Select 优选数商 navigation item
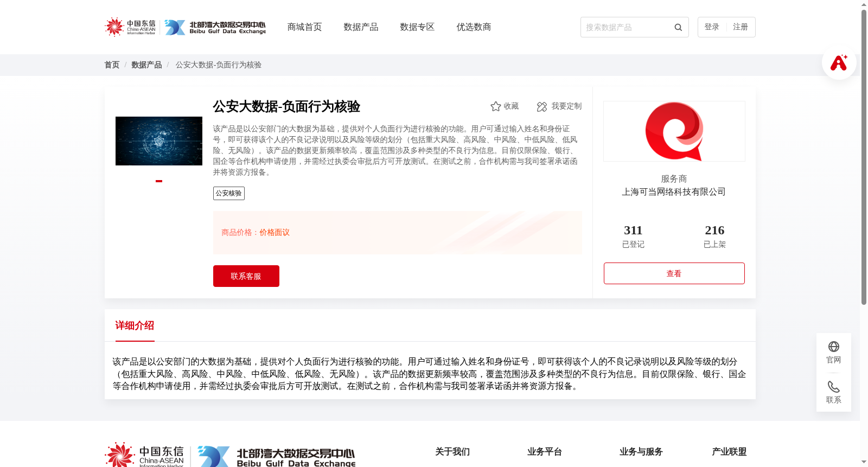This screenshot has width=868, height=467. pyautogui.click(x=474, y=27)
